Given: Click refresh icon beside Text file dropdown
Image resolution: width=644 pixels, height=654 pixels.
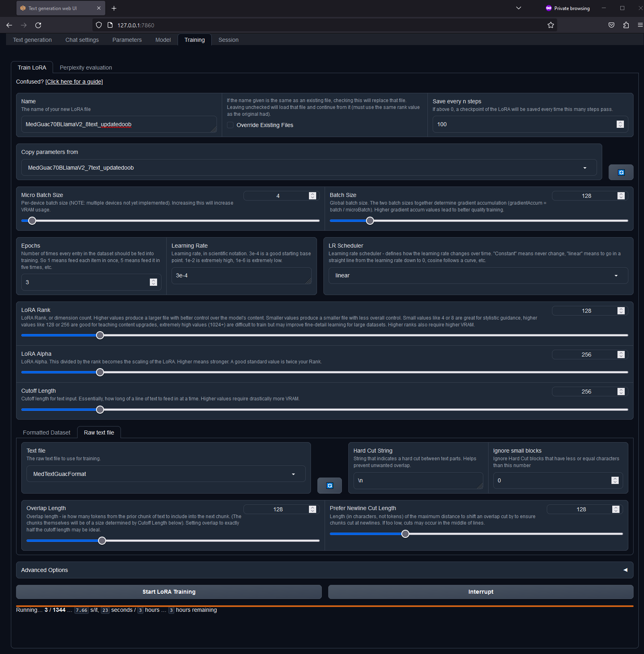Looking at the screenshot, I should 329,486.
